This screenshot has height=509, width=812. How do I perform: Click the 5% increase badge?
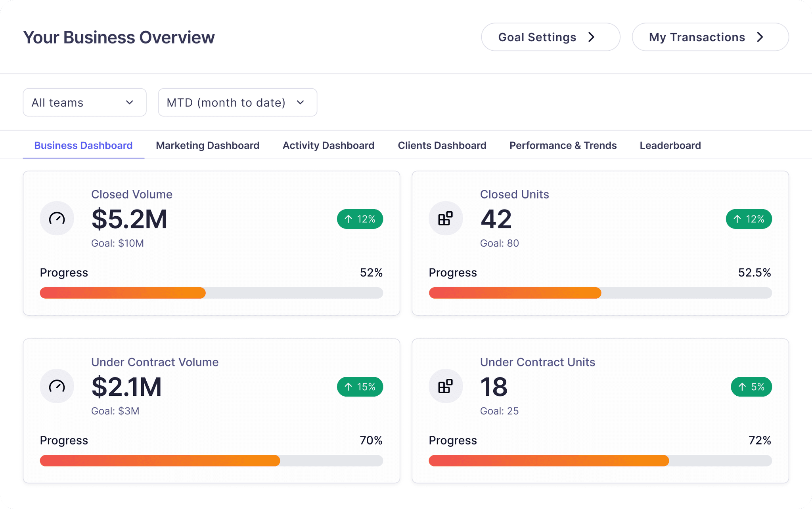751,387
